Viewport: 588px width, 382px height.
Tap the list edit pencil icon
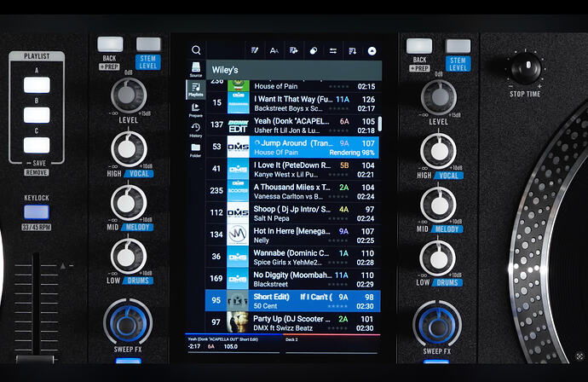coord(255,50)
